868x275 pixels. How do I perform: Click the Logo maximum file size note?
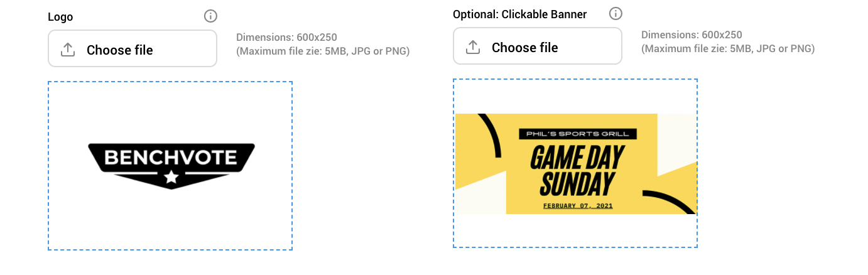tap(323, 51)
